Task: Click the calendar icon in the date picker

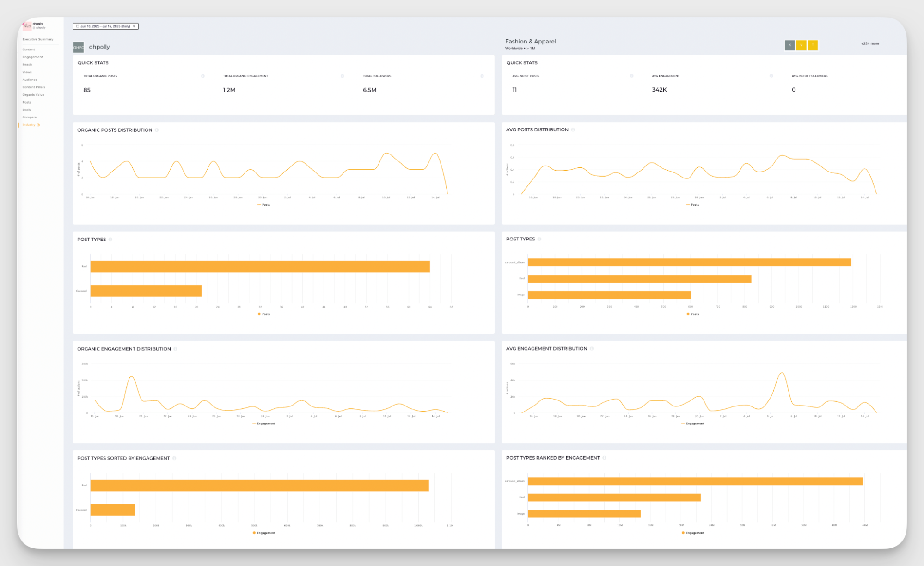Action: 77,26
